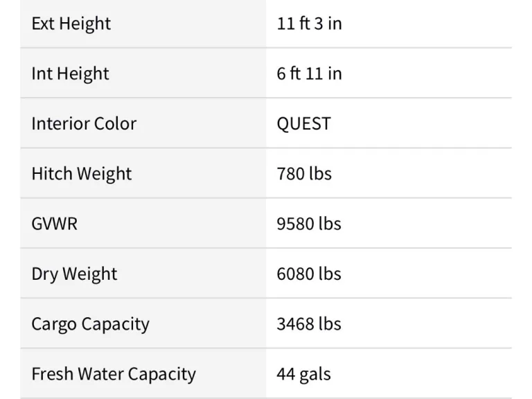This screenshot has height=399, width=532.
Task: Click the 44 gals water value
Action: pyautogui.click(x=303, y=374)
